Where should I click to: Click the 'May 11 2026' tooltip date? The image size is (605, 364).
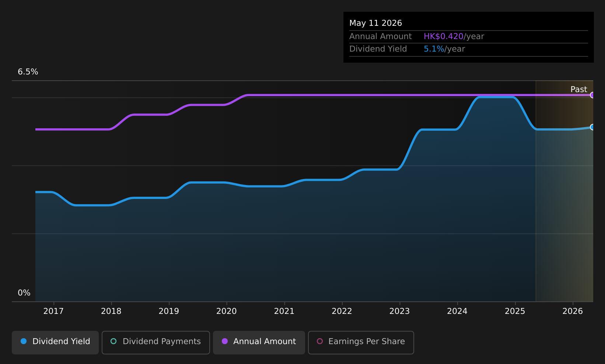tap(375, 23)
